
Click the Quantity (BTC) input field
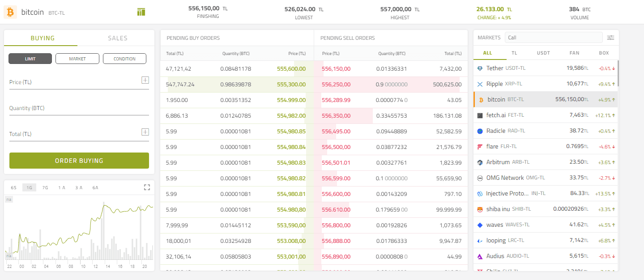pyautogui.click(x=79, y=108)
